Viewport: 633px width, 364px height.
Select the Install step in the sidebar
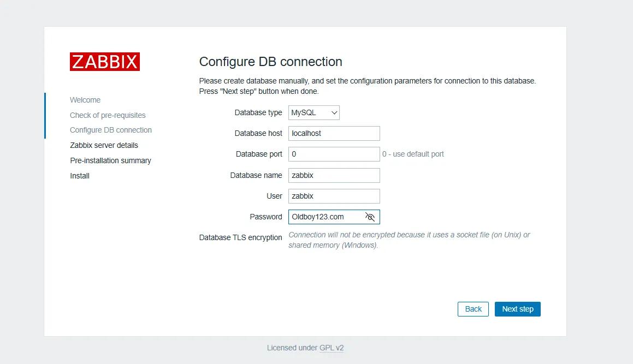(80, 176)
